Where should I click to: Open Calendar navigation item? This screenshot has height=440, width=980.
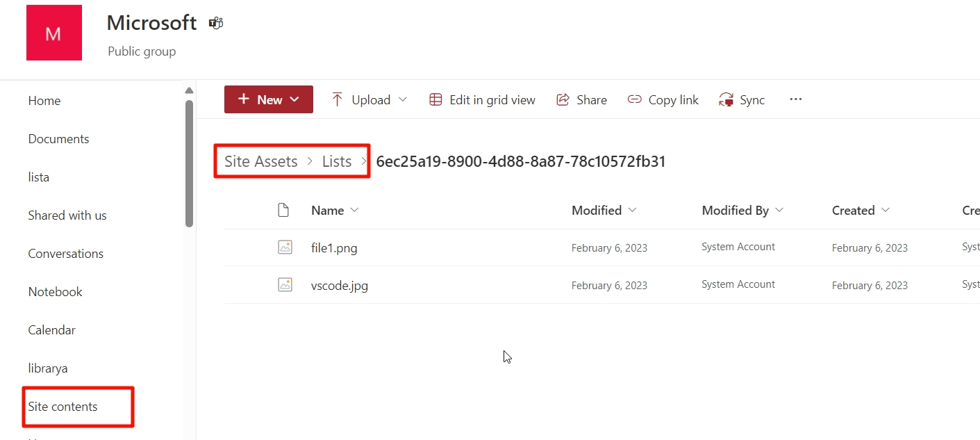click(x=52, y=330)
